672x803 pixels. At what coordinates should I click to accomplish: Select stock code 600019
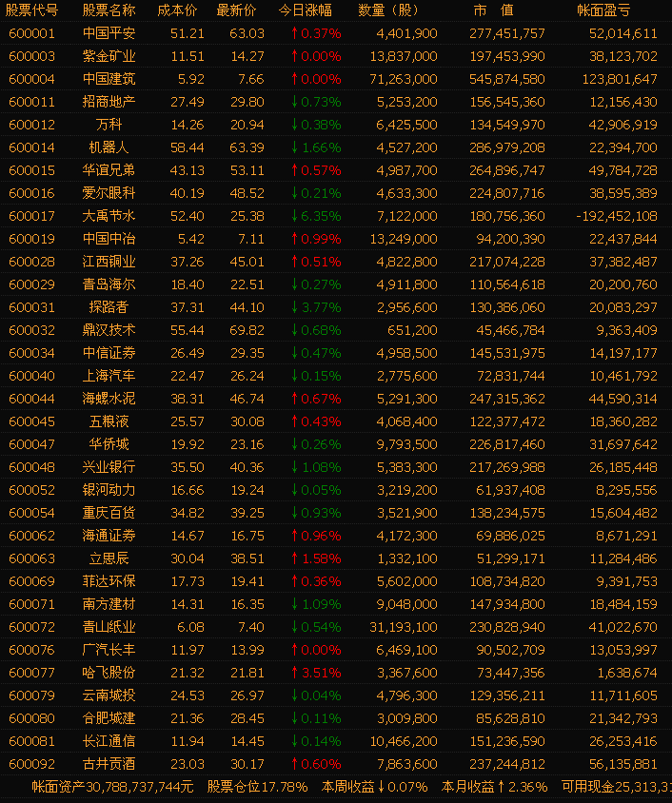(x=31, y=239)
